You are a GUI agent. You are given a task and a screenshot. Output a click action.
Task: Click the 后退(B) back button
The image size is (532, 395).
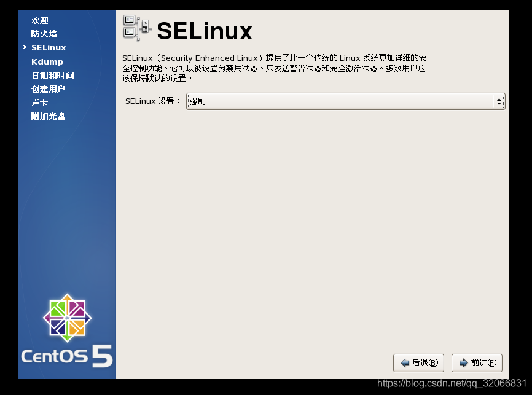point(418,363)
